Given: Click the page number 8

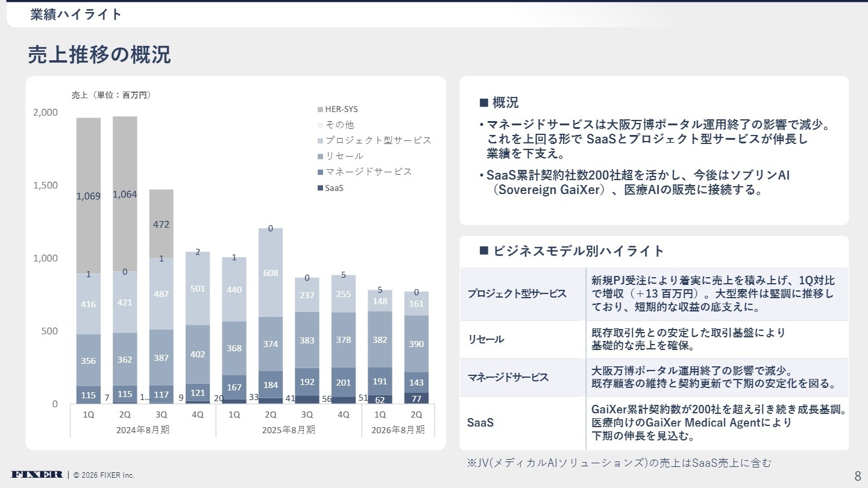Looking at the screenshot, I should [858, 476].
